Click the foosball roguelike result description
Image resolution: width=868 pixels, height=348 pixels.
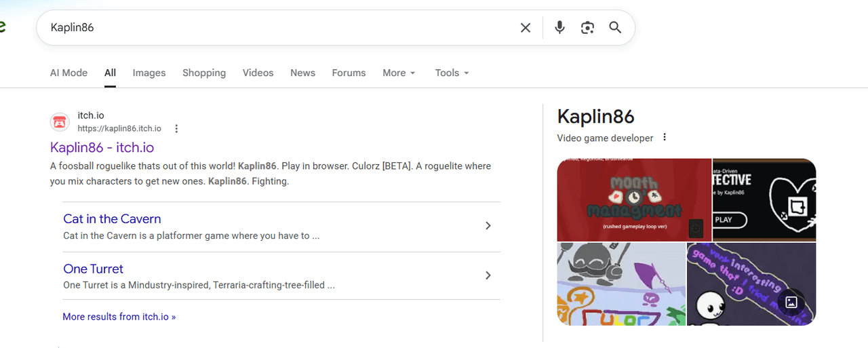click(x=271, y=174)
